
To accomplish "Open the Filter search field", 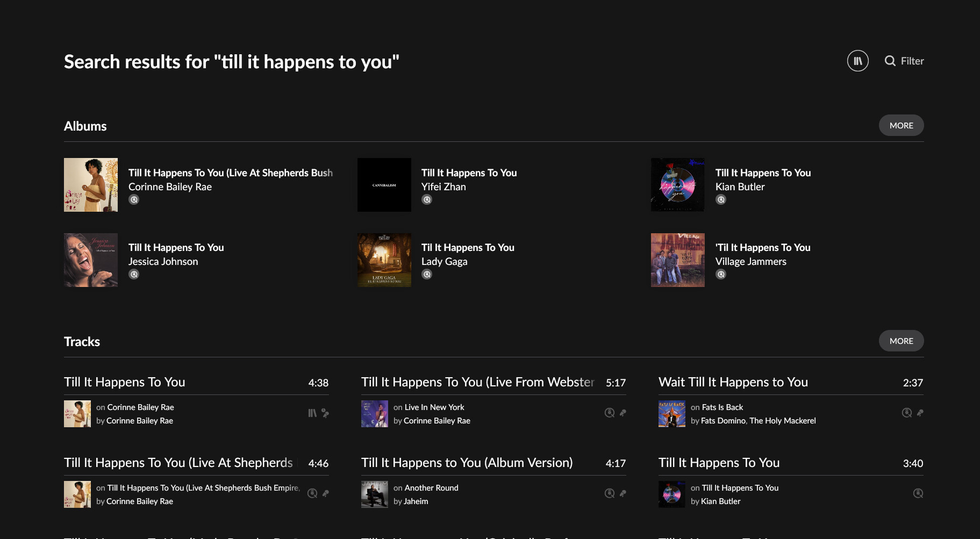I will tap(904, 61).
